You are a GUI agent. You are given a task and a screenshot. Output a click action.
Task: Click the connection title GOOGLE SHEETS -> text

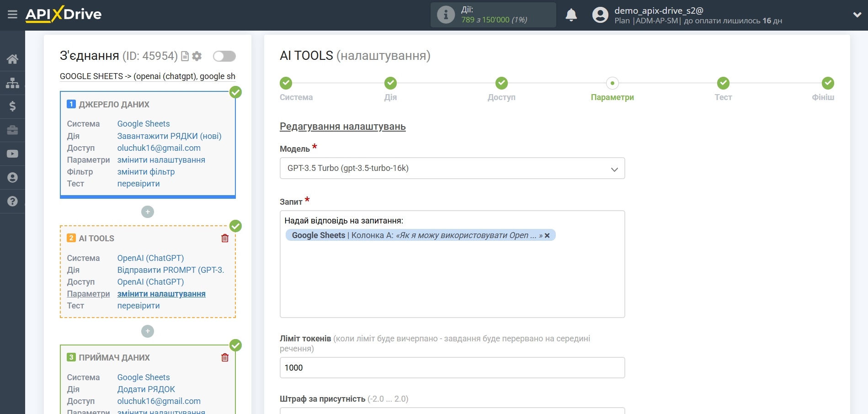tap(148, 76)
